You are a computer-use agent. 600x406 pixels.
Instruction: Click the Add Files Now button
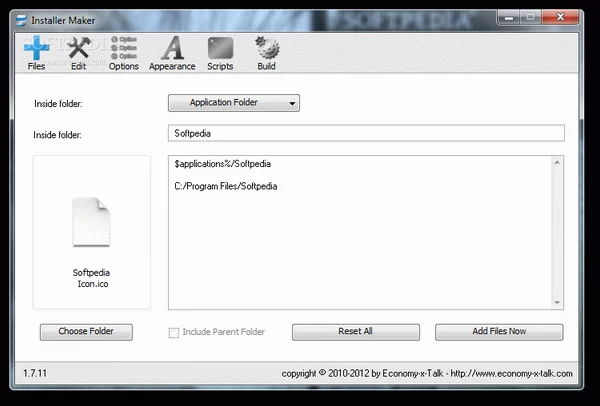[x=499, y=332]
